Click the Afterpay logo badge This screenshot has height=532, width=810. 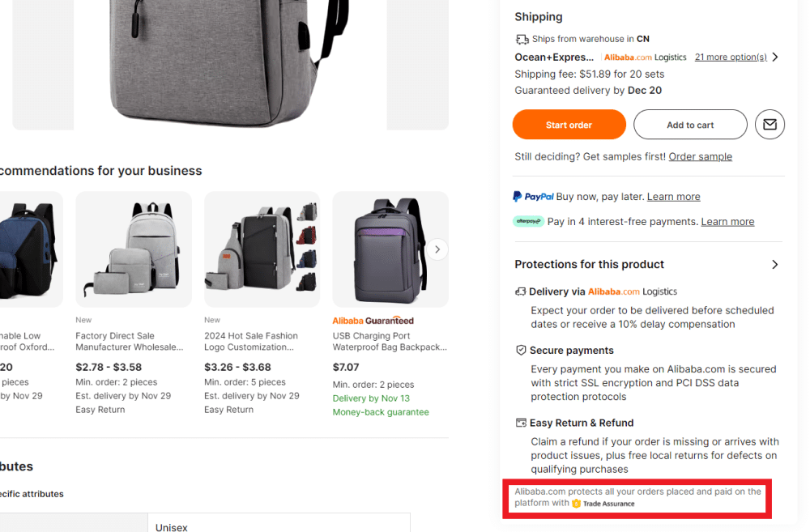(527, 220)
